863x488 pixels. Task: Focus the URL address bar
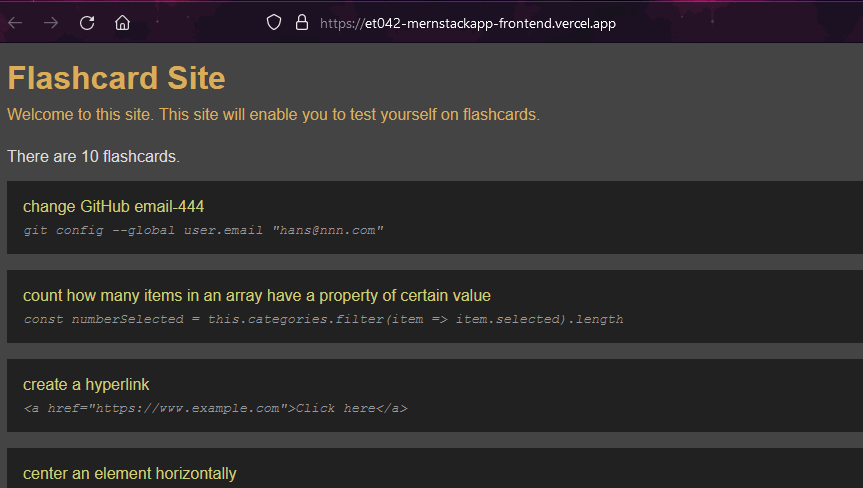tap(468, 23)
